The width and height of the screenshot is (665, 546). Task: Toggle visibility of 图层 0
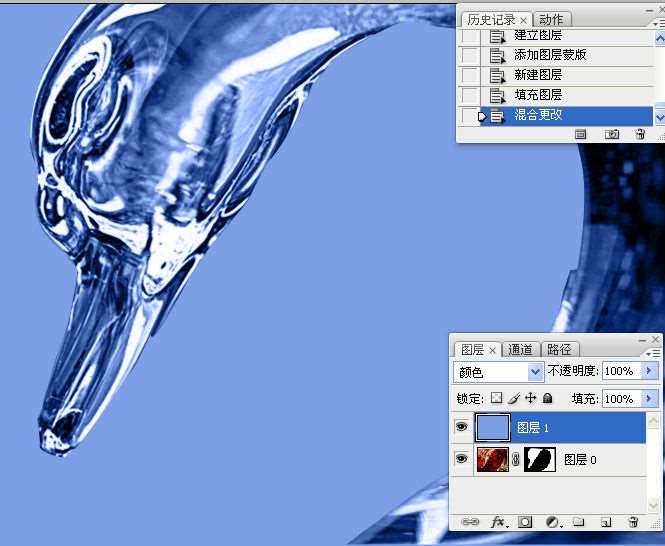coord(461,459)
